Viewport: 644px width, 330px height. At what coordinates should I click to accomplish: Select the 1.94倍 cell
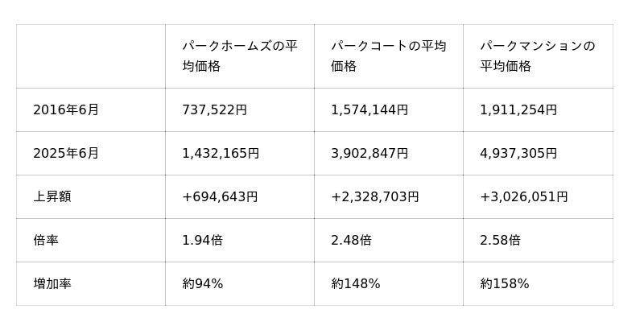[x=203, y=241]
